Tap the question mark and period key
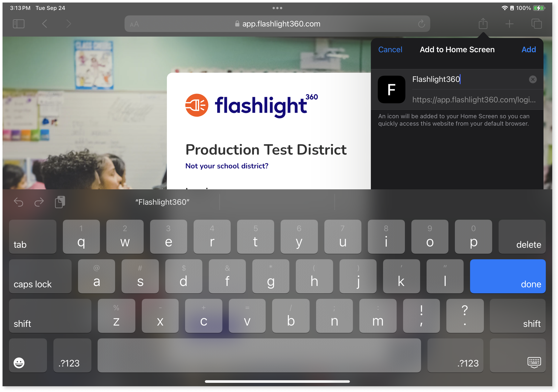This screenshot has width=558, height=392. (x=465, y=316)
